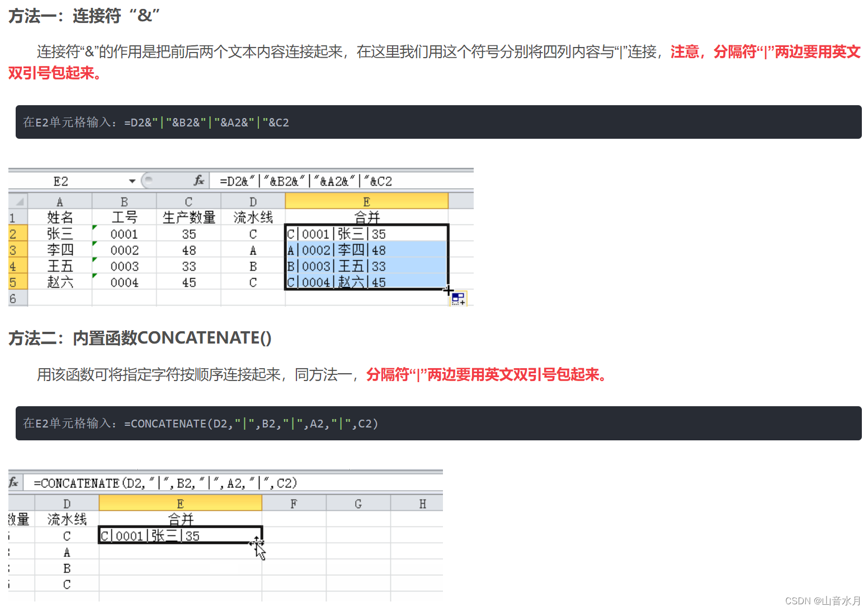Click cell "B" in first sheet's 流水线 column

253,266
